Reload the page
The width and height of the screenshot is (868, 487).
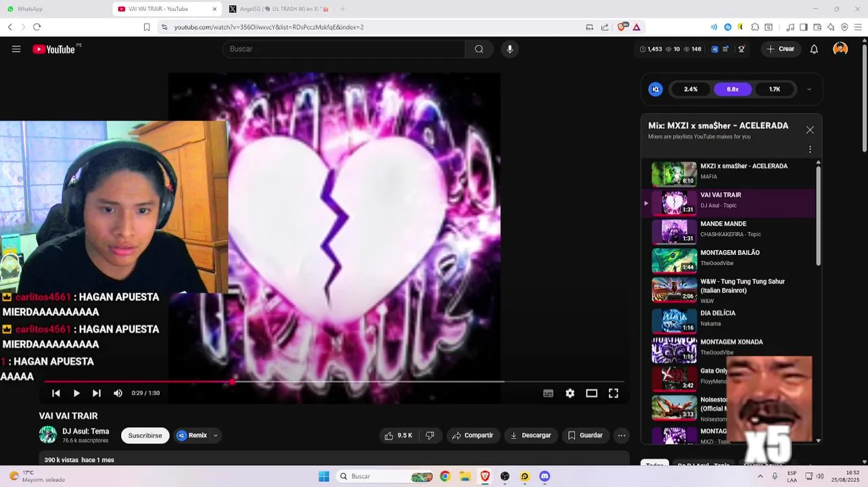(x=37, y=27)
